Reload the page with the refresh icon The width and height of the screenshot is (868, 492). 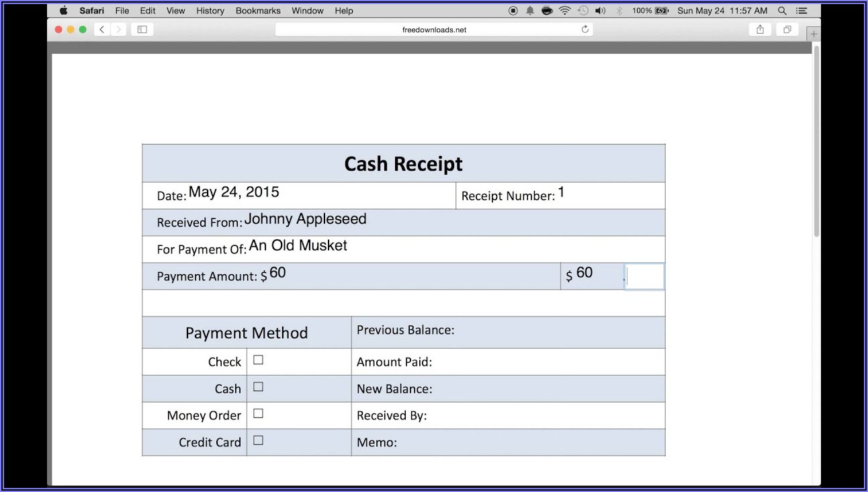585,30
